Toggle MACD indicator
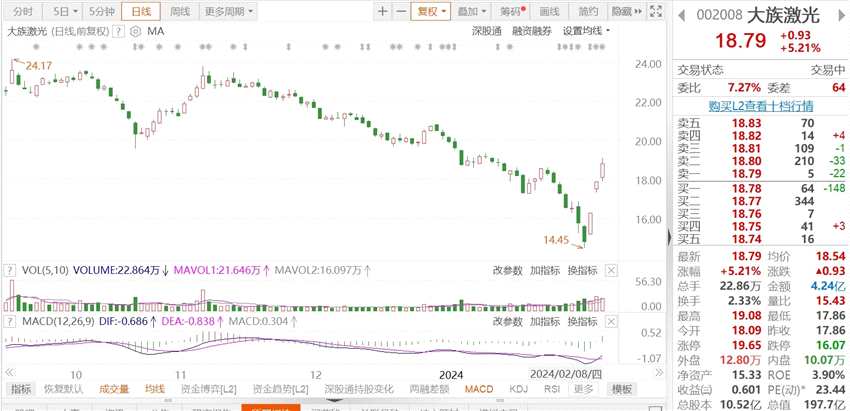850x411 pixels. click(479, 389)
